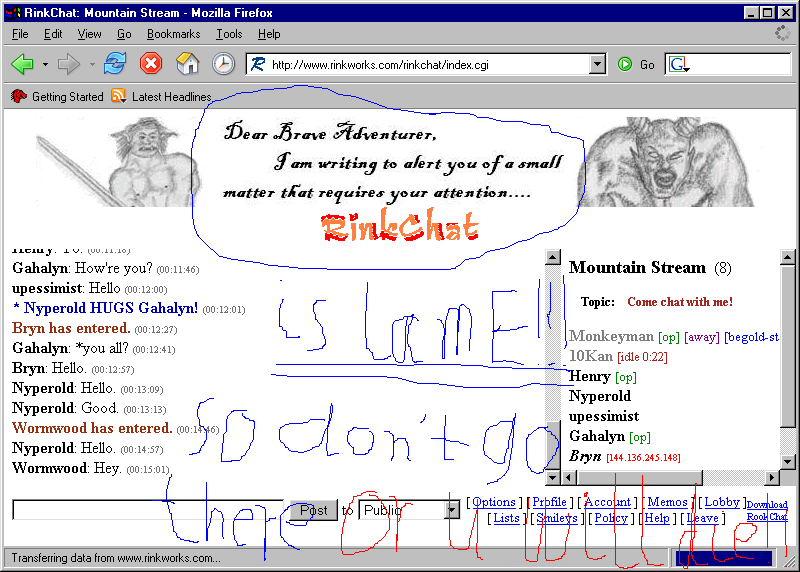The height and width of the screenshot is (572, 800).
Task: Click the chat pane scroll down arrow
Action: 553,478
